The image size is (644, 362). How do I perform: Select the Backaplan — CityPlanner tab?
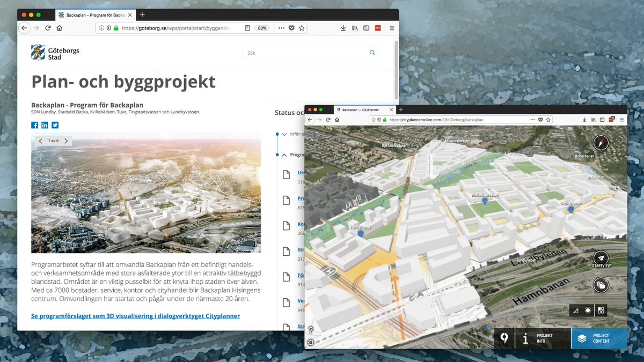coord(365,109)
